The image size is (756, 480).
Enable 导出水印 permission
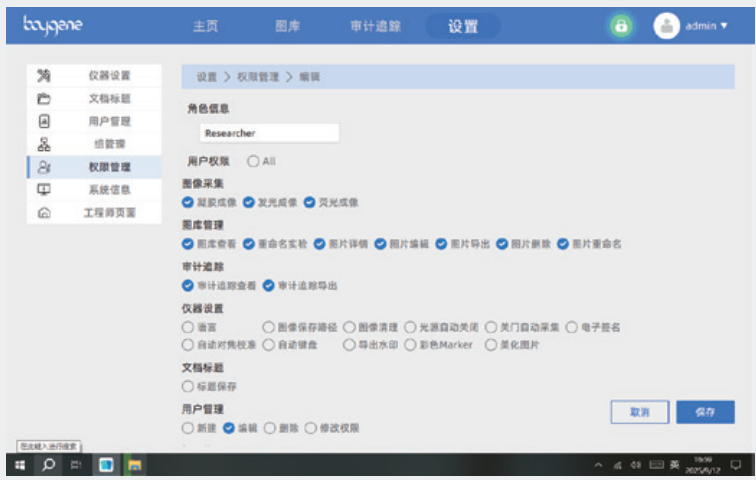click(x=349, y=345)
